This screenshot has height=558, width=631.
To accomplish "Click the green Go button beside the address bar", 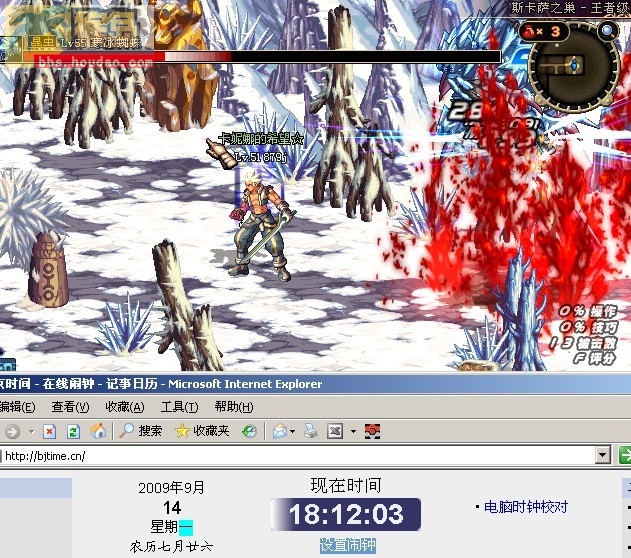I will pos(625,456).
